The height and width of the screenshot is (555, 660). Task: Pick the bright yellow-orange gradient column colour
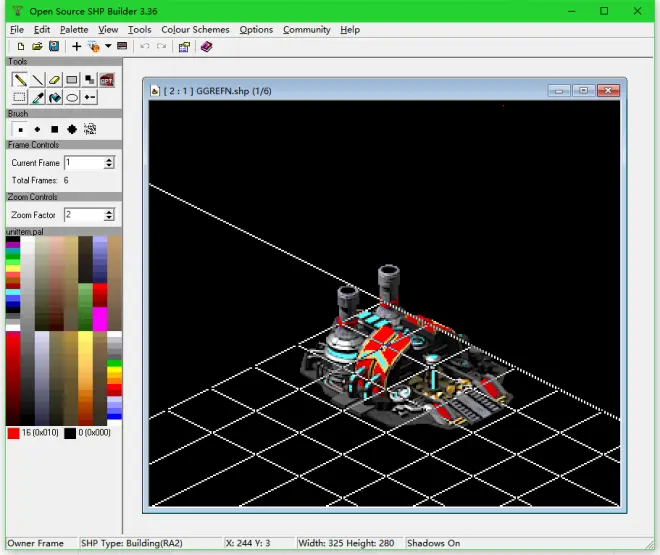[x=85, y=377]
